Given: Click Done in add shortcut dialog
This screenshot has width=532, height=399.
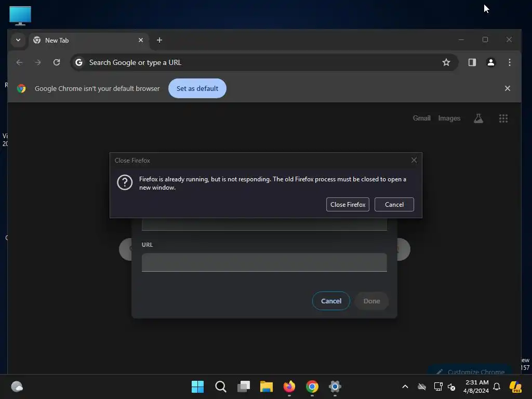Looking at the screenshot, I should (x=371, y=301).
